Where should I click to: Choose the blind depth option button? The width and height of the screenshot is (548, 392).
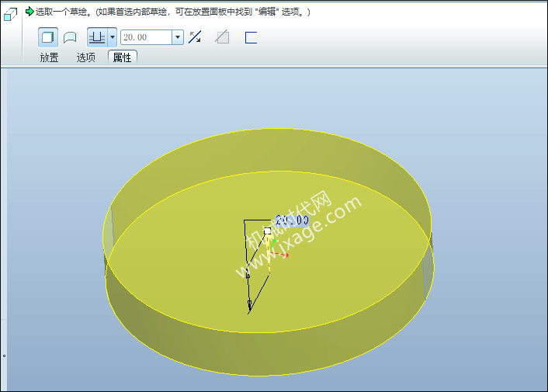pyautogui.click(x=97, y=37)
